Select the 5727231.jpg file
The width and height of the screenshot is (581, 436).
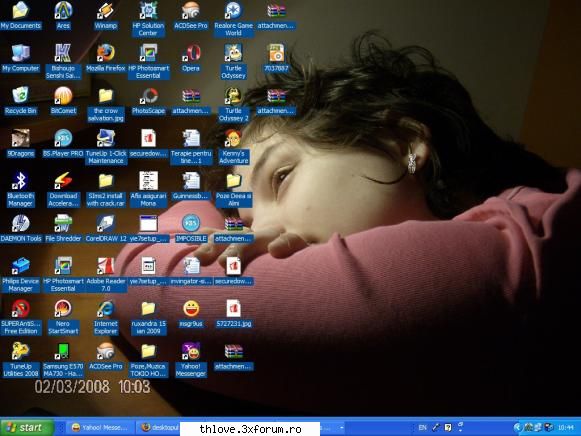coord(233,314)
